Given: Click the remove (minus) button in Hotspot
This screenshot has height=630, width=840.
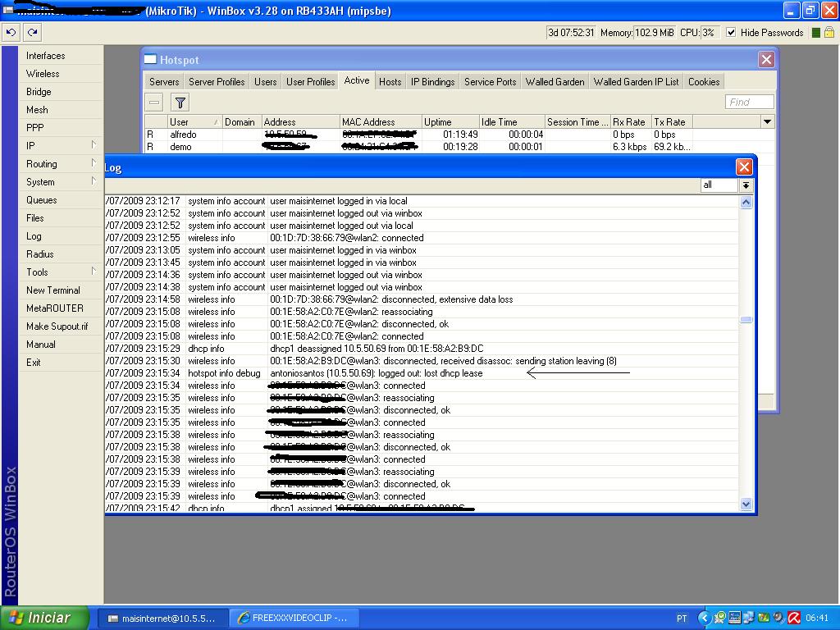Looking at the screenshot, I should point(154,102).
